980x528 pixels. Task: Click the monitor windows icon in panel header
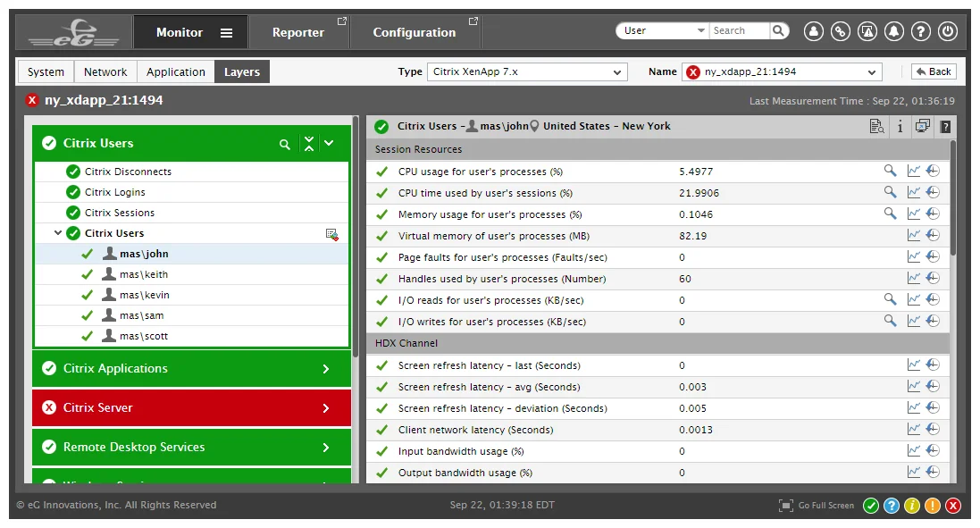[922, 127]
